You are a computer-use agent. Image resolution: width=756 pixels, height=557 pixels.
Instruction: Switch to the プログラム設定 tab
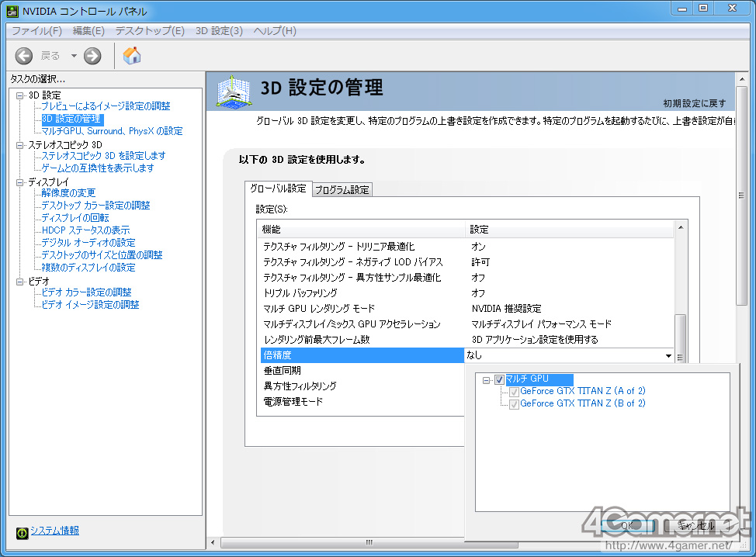coord(342,190)
